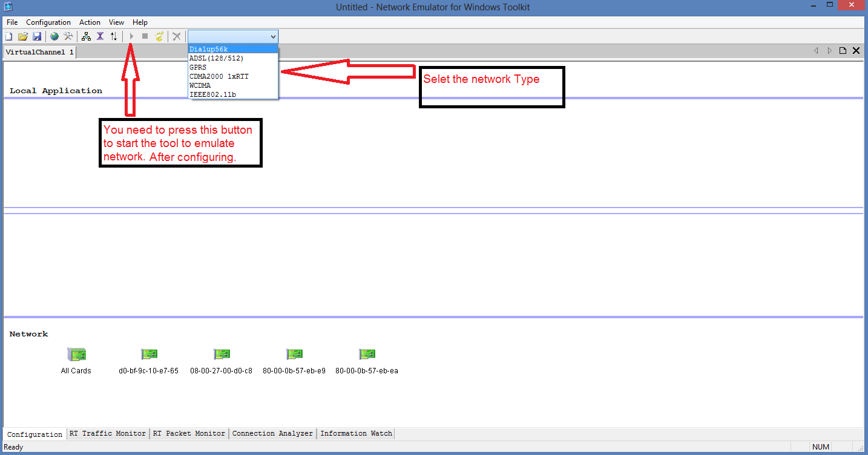Save the current configuration
The height and width of the screenshot is (455, 868).
click(37, 36)
